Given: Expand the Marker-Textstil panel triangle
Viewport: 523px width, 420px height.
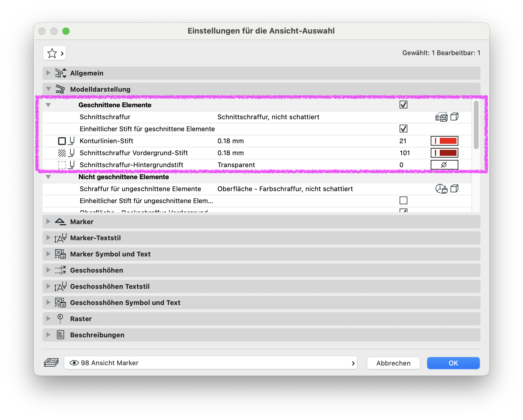Looking at the screenshot, I should click(48, 238).
